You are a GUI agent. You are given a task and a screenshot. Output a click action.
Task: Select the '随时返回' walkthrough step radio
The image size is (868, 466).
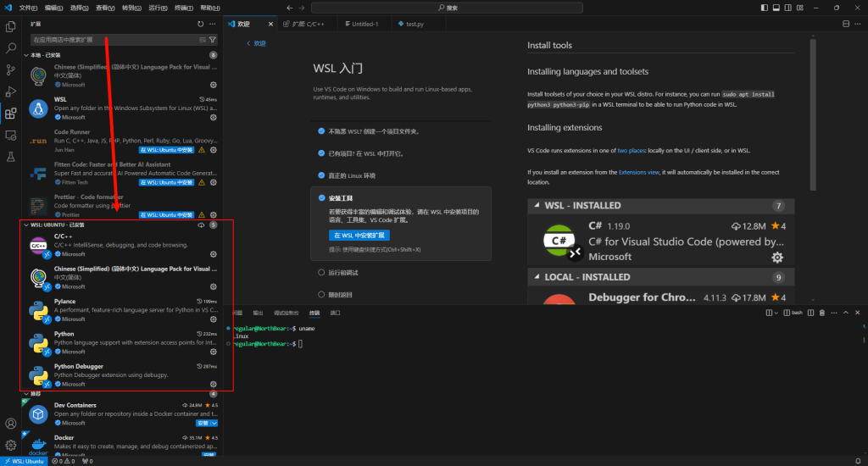[x=321, y=294]
